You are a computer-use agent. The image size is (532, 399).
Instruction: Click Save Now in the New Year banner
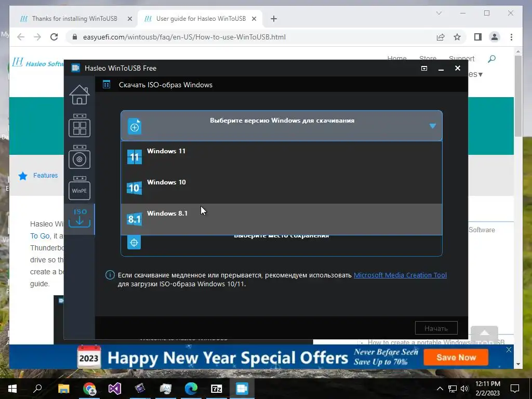coord(456,357)
